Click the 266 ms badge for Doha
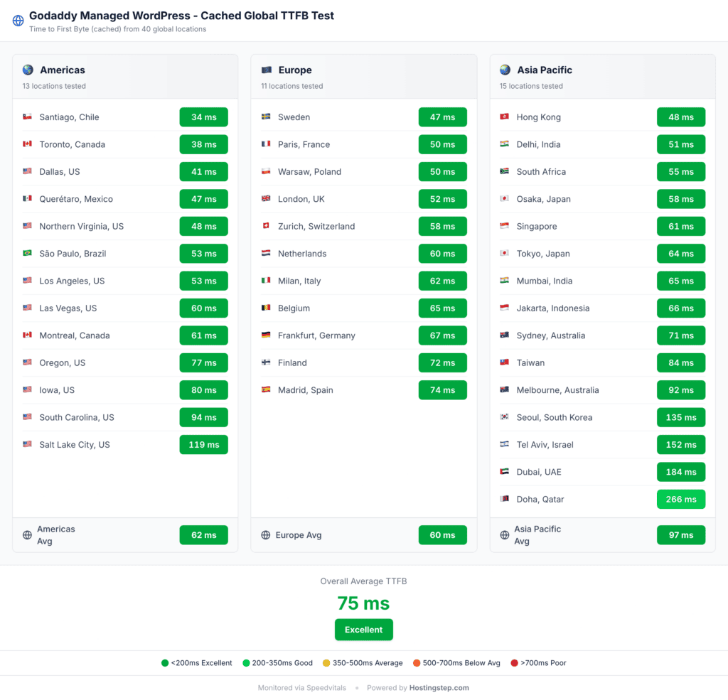Screen dimensions: 728x700 tap(681, 499)
